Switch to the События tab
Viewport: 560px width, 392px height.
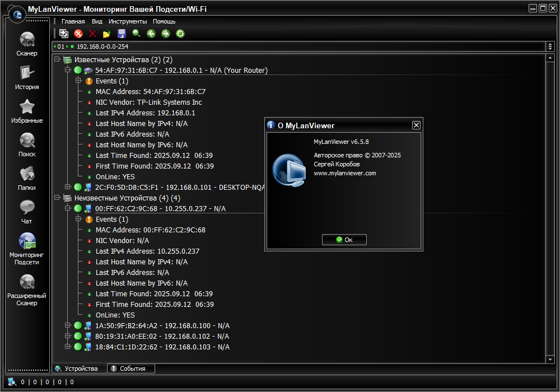tap(131, 368)
